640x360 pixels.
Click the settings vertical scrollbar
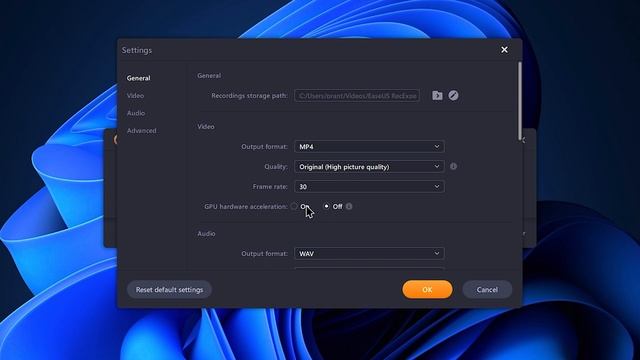point(520,100)
